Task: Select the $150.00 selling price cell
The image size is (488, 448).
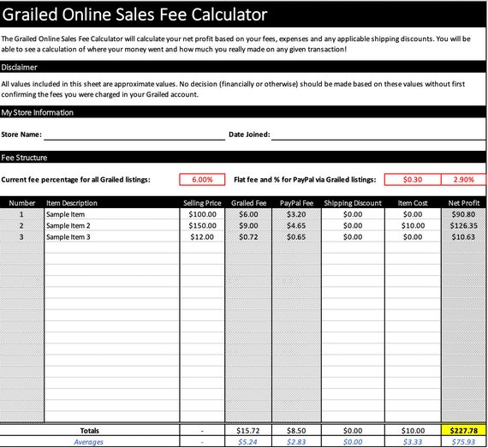Action: point(202,225)
